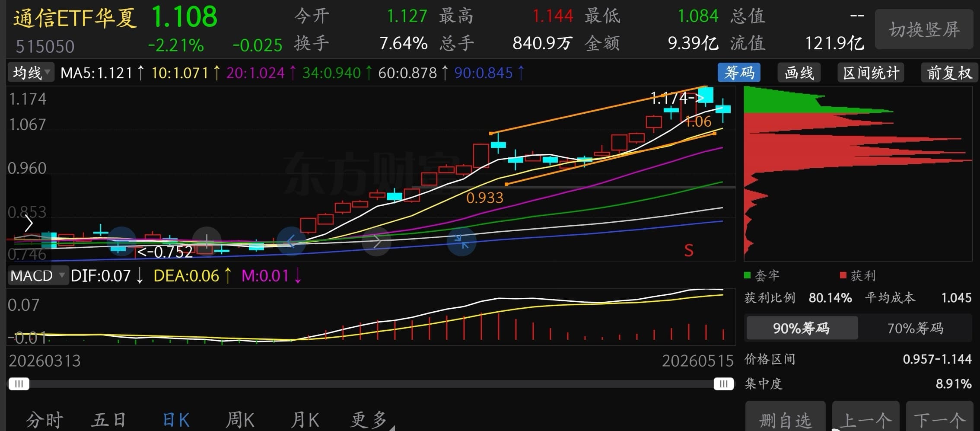Click the 20:1.024 moving average value

[x=255, y=73]
